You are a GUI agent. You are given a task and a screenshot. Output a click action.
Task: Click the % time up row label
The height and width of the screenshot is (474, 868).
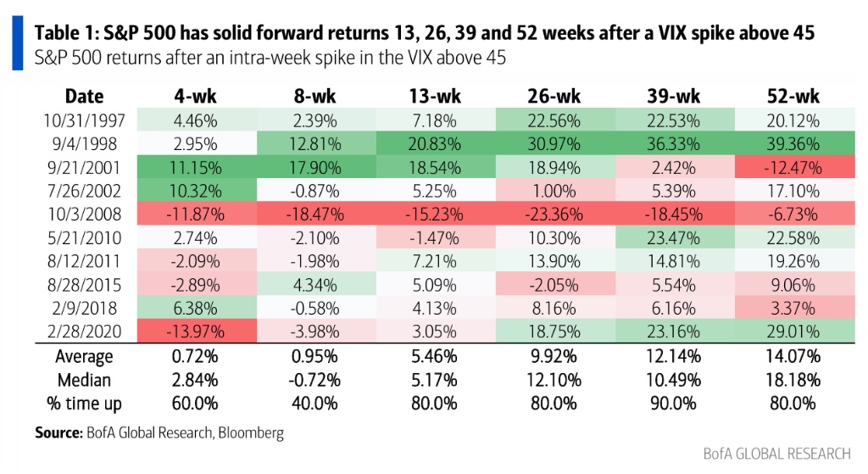click(85, 402)
